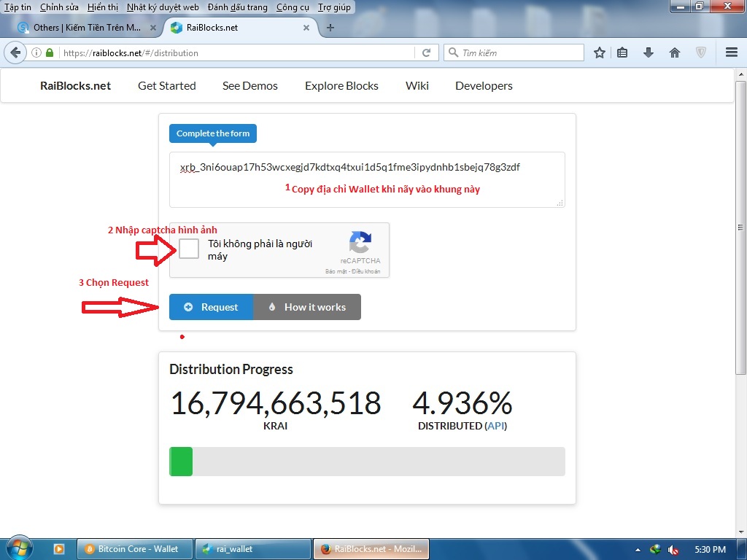Click scrollbar up arrow
Image resolution: width=747 pixels, height=560 pixels.
coord(740,74)
